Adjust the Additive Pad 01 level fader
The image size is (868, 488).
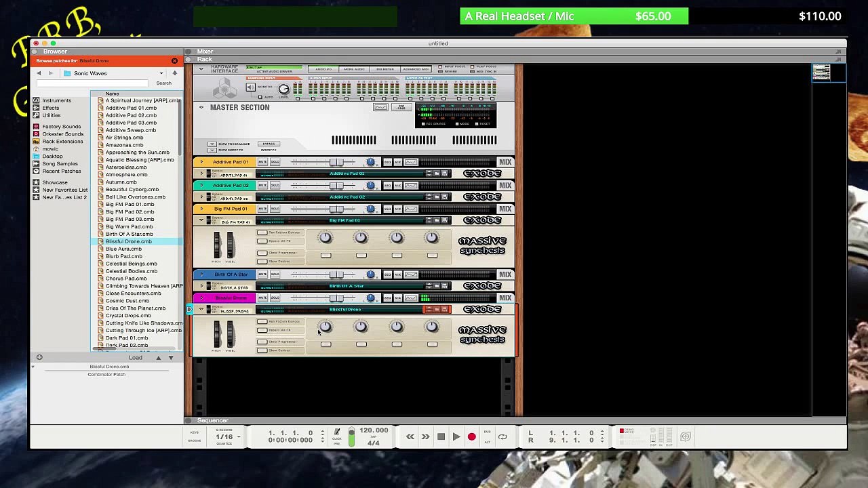336,162
